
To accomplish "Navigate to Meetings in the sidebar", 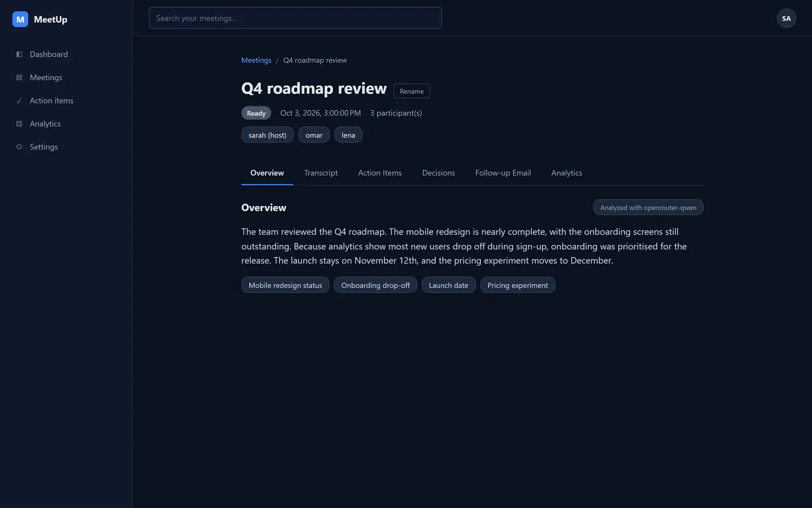I will click(x=66, y=78).
